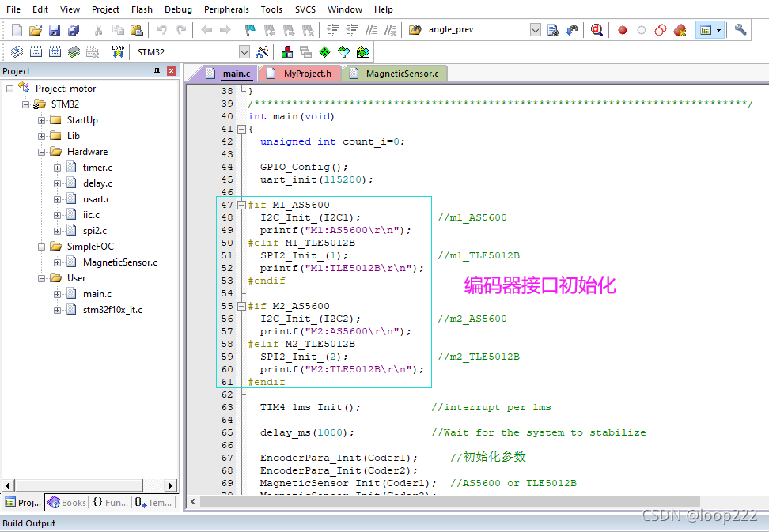Toggle code fold at line 55
Image resolution: width=769 pixels, height=532 pixels.
pos(241,306)
